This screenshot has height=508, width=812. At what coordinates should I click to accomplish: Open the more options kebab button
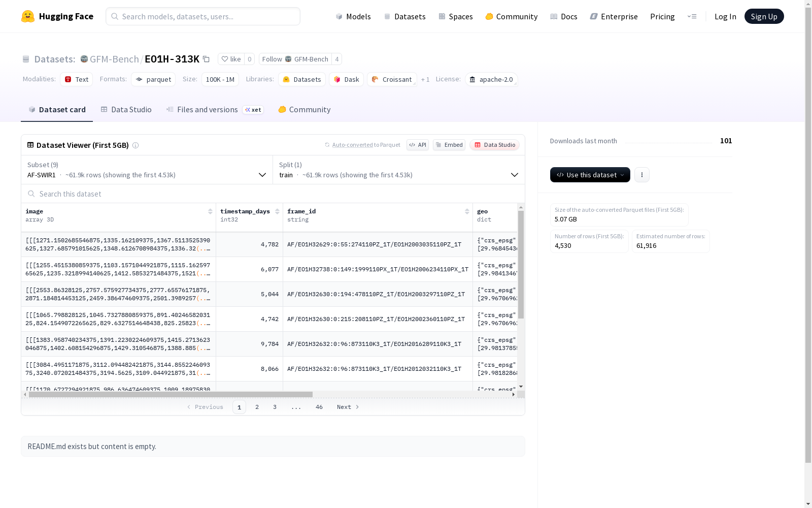[642, 175]
